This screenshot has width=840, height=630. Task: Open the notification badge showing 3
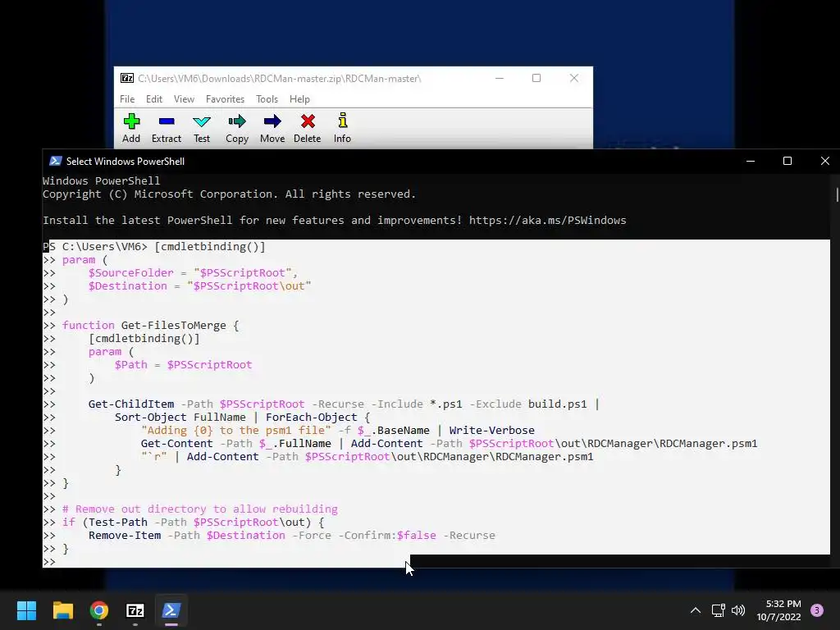click(x=817, y=610)
